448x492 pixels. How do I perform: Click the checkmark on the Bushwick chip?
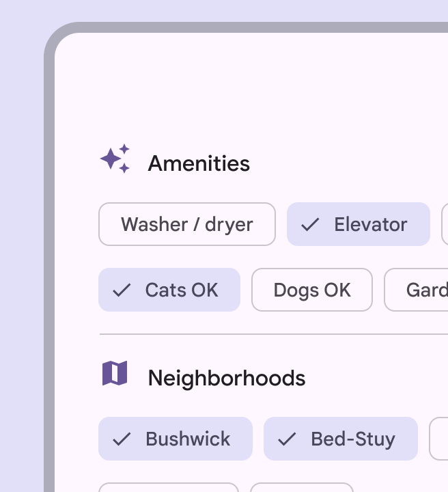coord(122,439)
